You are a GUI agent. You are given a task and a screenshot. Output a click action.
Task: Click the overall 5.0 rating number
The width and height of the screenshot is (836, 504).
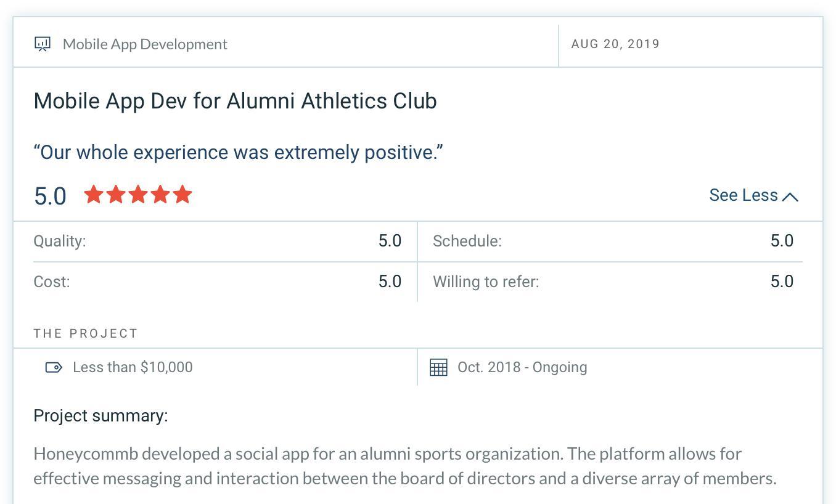point(50,196)
